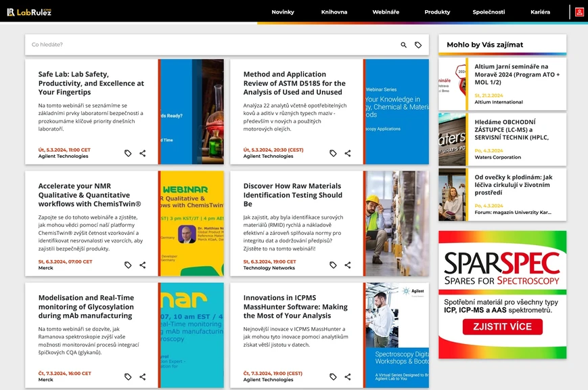Click the Waters Corporation job thumbnail
Viewport: 588px width, 390px height.
tap(452, 139)
